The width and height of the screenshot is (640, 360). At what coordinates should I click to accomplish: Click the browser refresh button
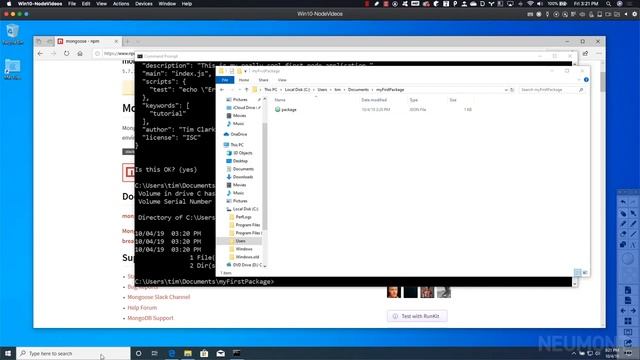[67, 53]
